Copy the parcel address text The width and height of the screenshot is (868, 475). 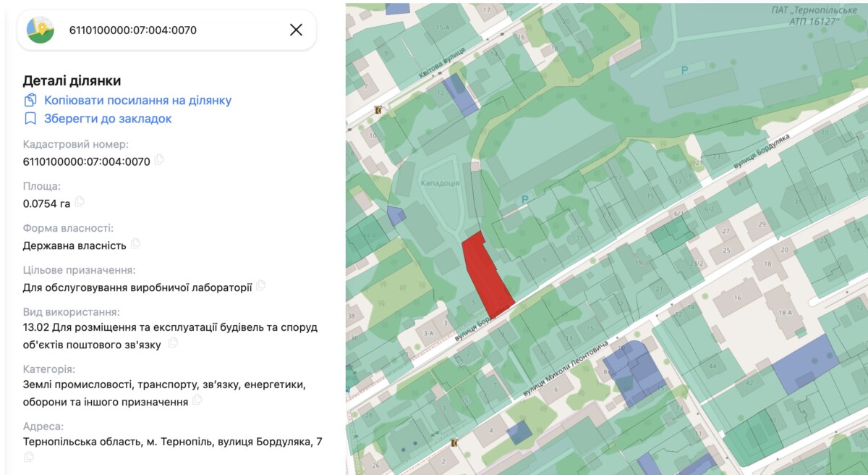click(29, 456)
